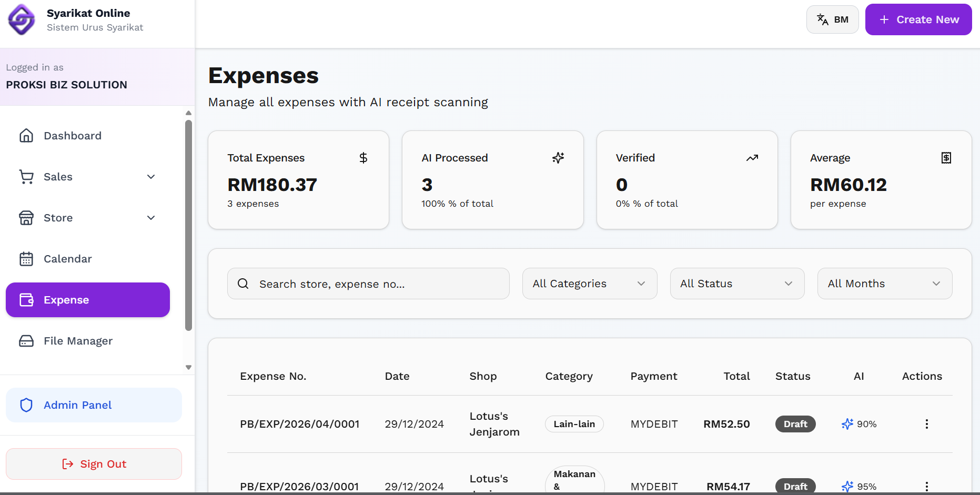This screenshot has width=980, height=495.
Task: Click the Calendar icon in sidebar
Action: [26, 259]
